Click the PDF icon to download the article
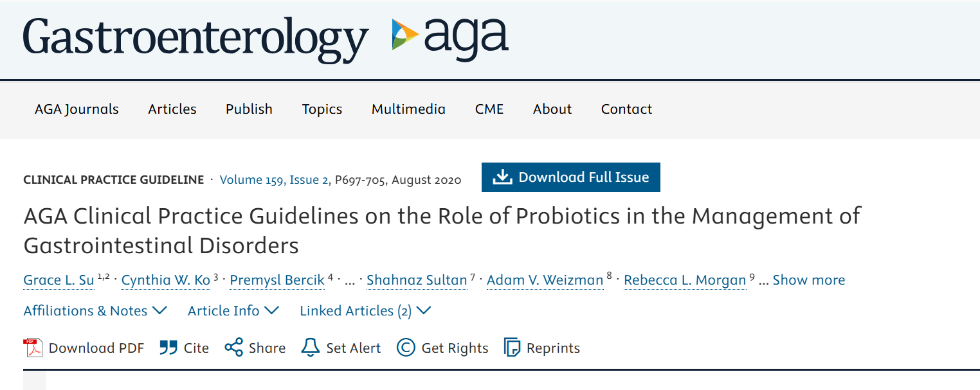Image resolution: width=980 pixels, height=390 pixels. pos(32,348)
